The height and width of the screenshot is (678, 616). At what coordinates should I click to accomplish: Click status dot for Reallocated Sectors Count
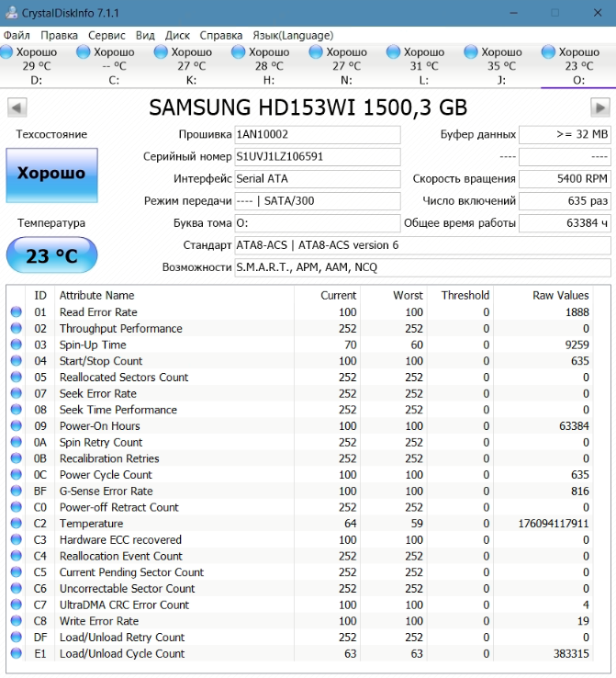tap(17, 377)
